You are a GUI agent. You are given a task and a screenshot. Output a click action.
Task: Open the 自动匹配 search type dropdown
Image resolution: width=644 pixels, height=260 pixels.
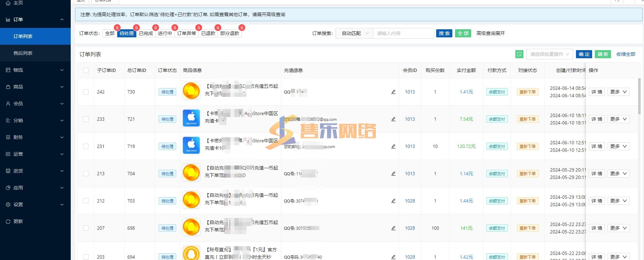354,33
